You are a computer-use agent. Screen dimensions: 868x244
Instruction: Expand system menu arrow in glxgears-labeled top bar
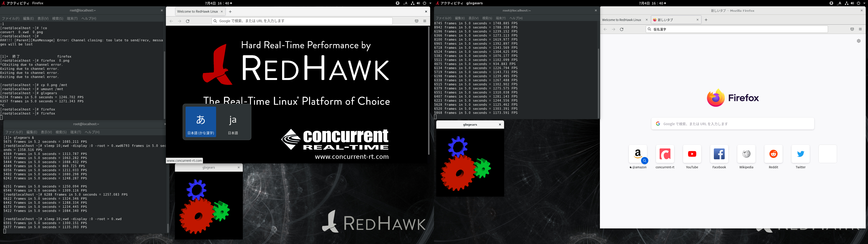864,3
